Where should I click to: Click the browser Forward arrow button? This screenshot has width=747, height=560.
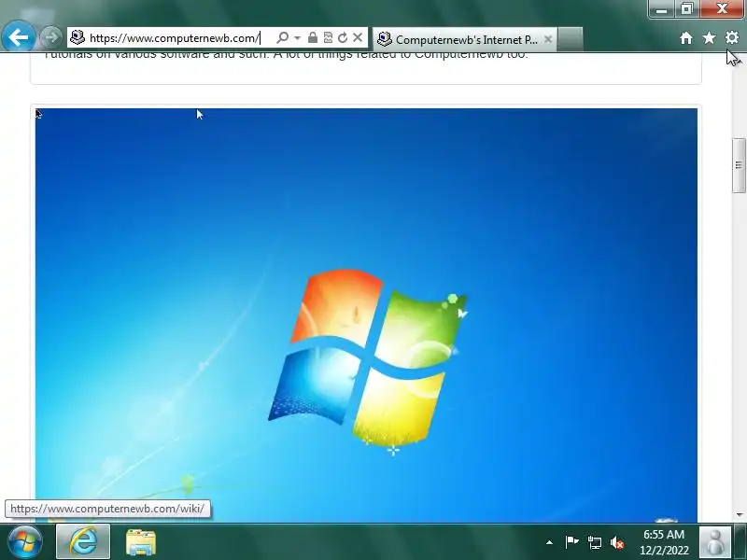(x=50, y=37)
